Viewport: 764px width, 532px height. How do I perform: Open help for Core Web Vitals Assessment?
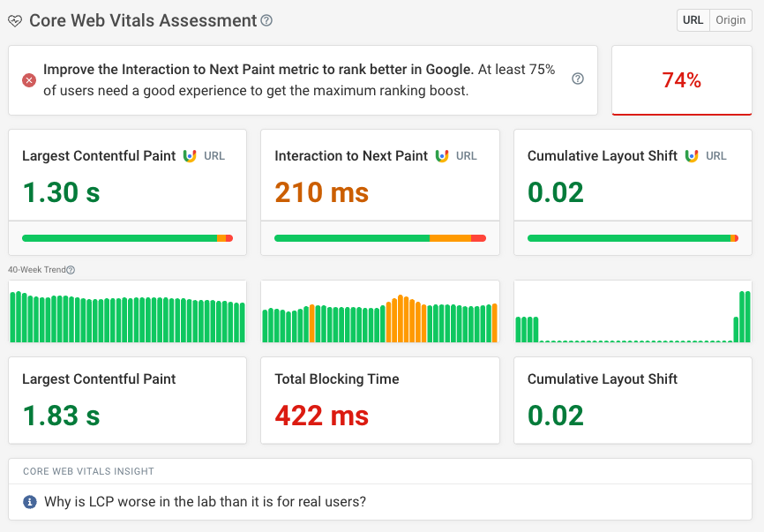266,19
